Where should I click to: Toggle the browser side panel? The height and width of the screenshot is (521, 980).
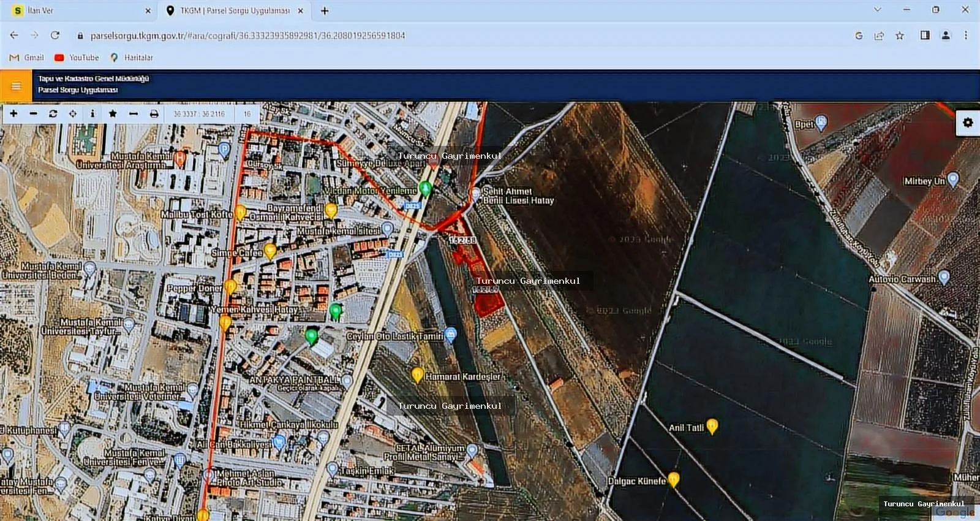(x=925, y=36)
